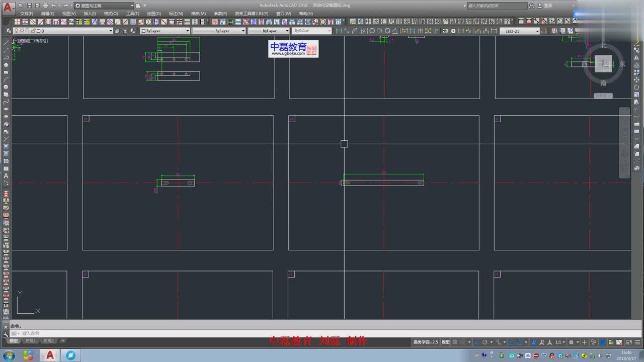
Task: Open the Layer Properties Manager icon
Action: click(x=9, y=31)
